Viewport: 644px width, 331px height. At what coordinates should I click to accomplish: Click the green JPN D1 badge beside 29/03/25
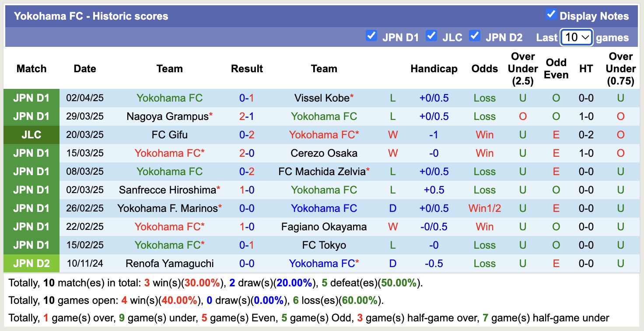click(x=31, y=116)
